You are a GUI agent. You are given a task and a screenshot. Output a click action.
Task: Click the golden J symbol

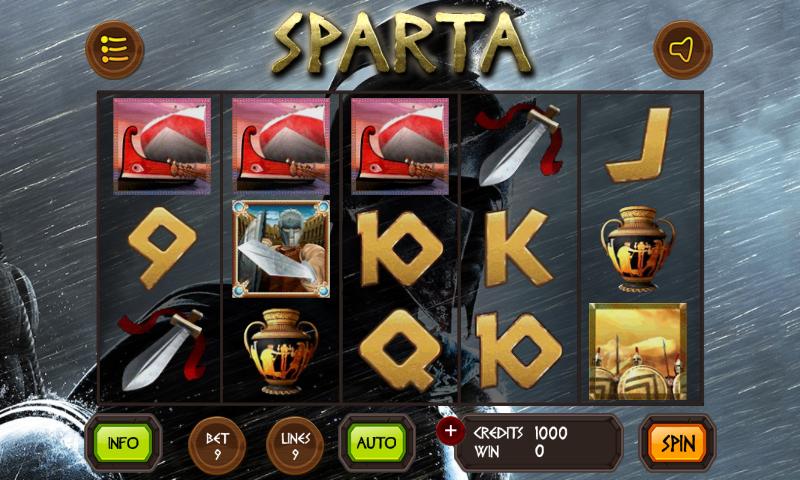(639, 145)
